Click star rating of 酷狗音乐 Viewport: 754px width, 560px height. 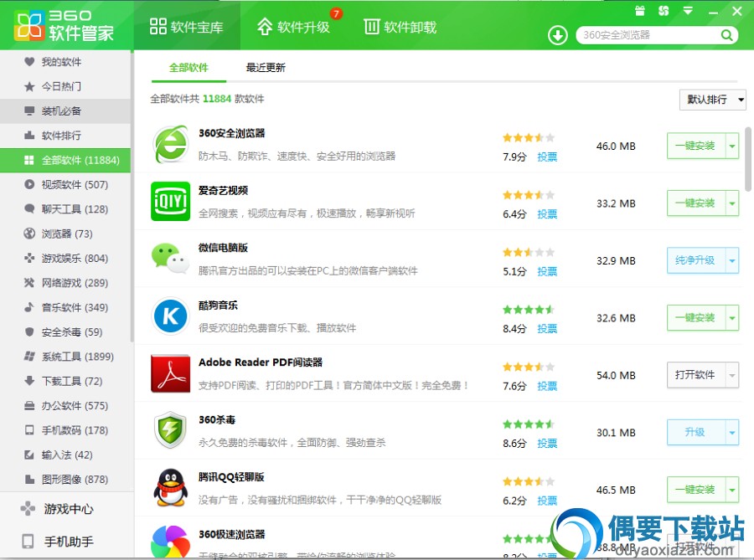(529, 309)
